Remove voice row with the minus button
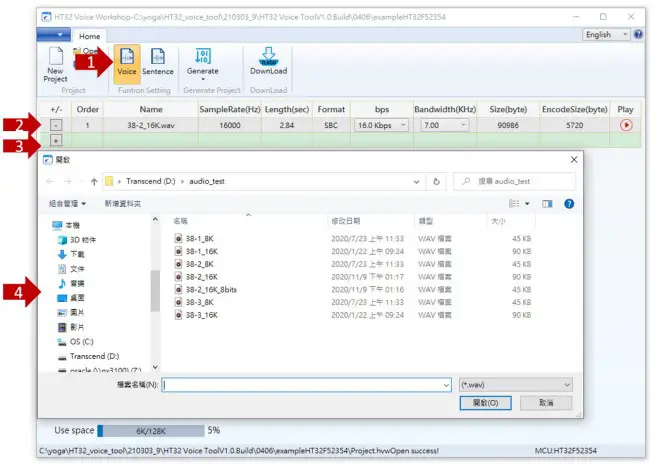The image size is (661, 469). click(56, 125)
